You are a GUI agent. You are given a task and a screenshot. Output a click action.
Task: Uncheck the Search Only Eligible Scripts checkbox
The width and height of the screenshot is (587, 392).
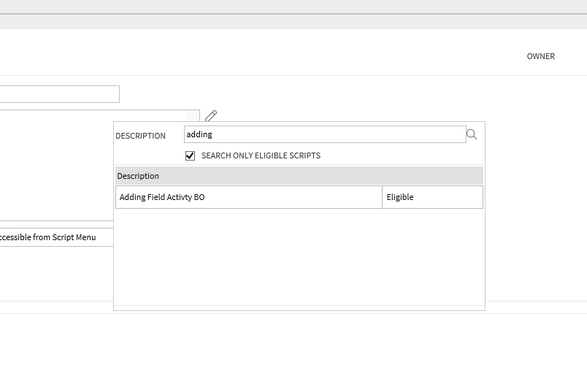190,155
